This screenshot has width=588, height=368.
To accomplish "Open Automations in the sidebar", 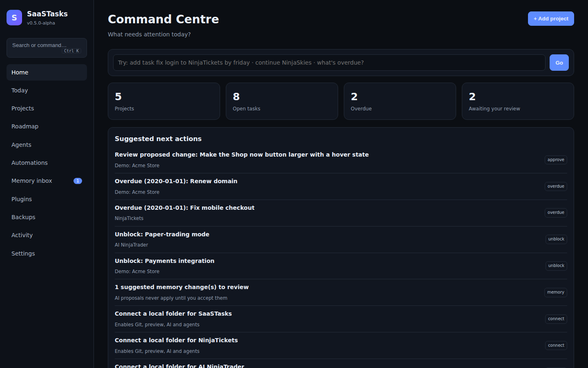I will 47,163.
